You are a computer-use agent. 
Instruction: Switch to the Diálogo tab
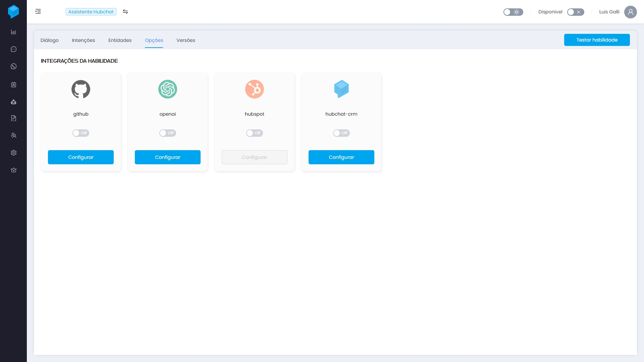click(x=50, y=40)
